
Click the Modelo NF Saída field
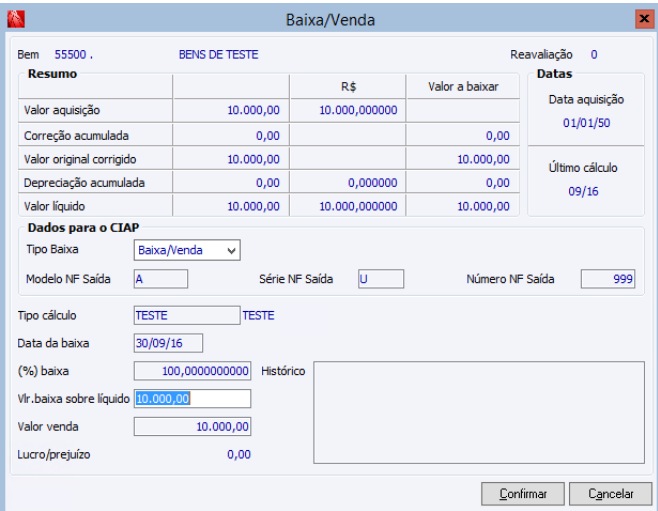coord(160,279)
